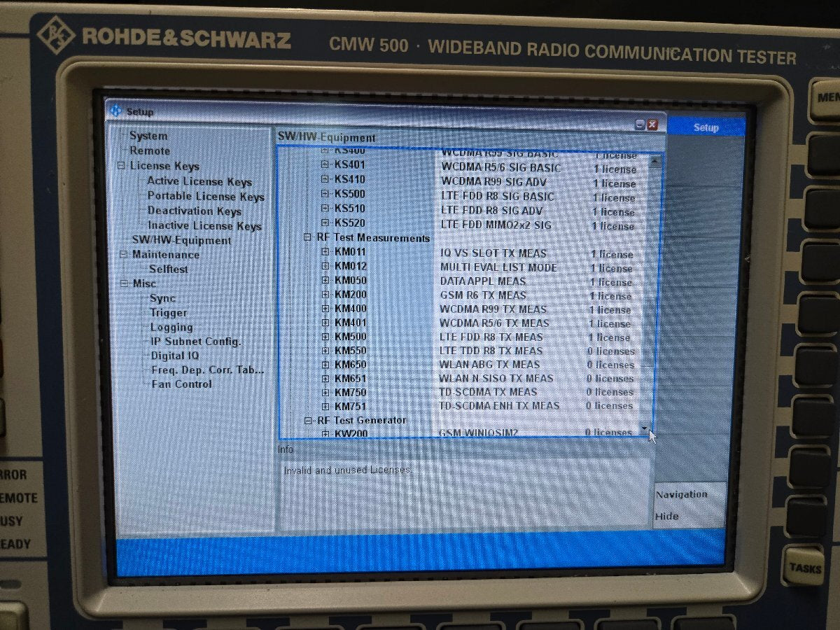Open Freq. Dep. Corr. Tab... entry
The width and height of the screenshot is (840, 630).
pos(208,370)
